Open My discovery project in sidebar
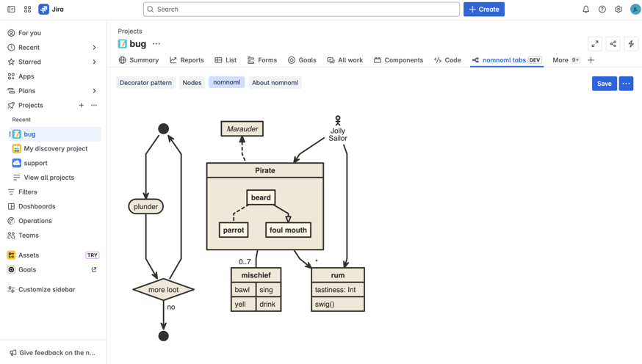The image size is (642, 364). click(55, 148)
